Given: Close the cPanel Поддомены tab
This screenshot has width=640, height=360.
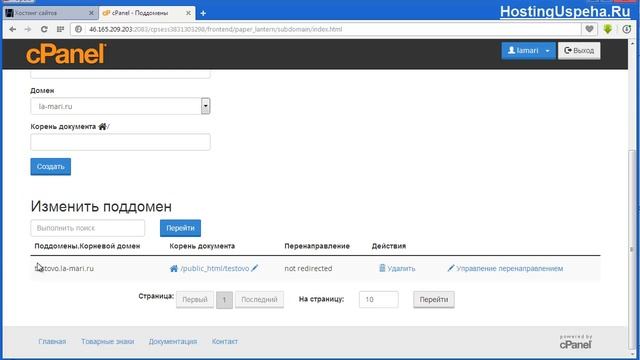Looking at the screenshot, I should (188, 13).
